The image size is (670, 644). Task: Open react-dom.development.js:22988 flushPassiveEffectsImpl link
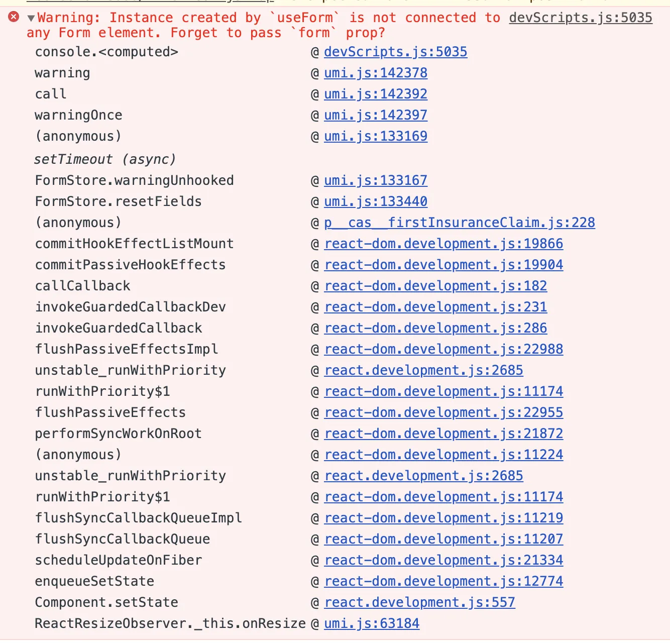(x=443, y=349)
